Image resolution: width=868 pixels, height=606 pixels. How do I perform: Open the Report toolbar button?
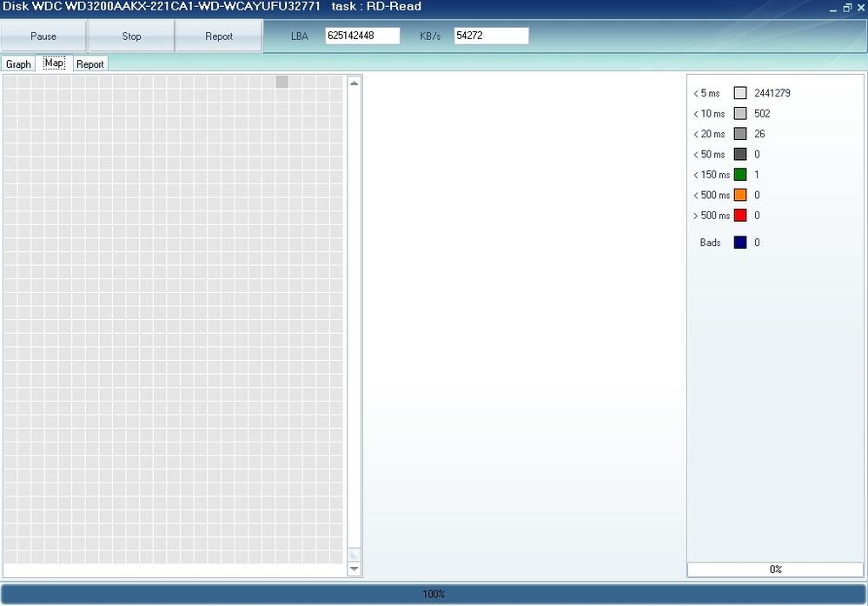coord(219,37)
